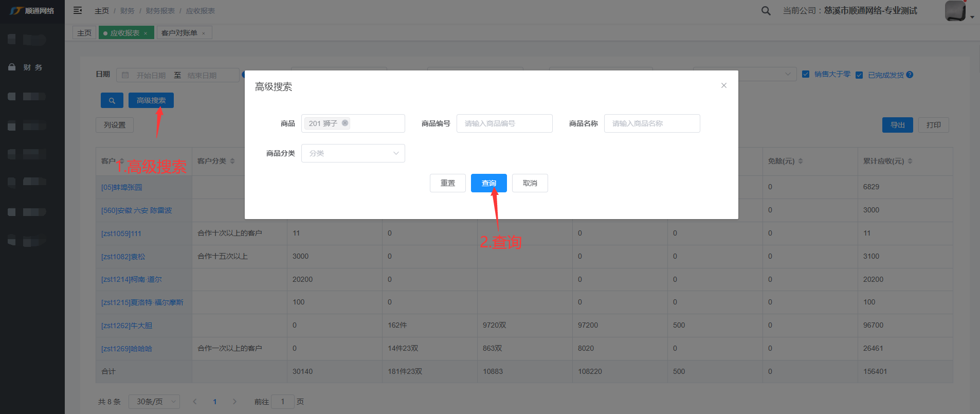
Task: Click the magnifier search icon in header
Action: pos(766,11)
